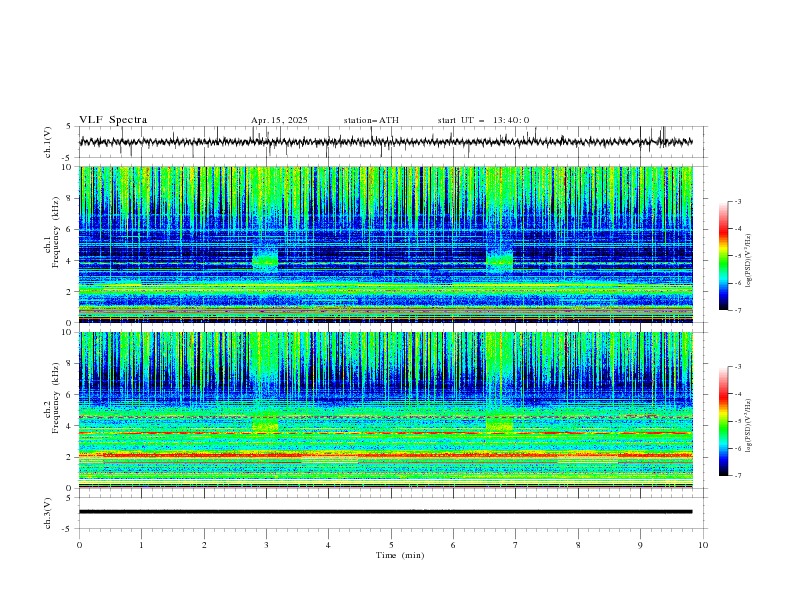Click the ch.2 burst near 6.8 min, 4 kHz
This screenshot has height=612, width=792.
[500, 421]
